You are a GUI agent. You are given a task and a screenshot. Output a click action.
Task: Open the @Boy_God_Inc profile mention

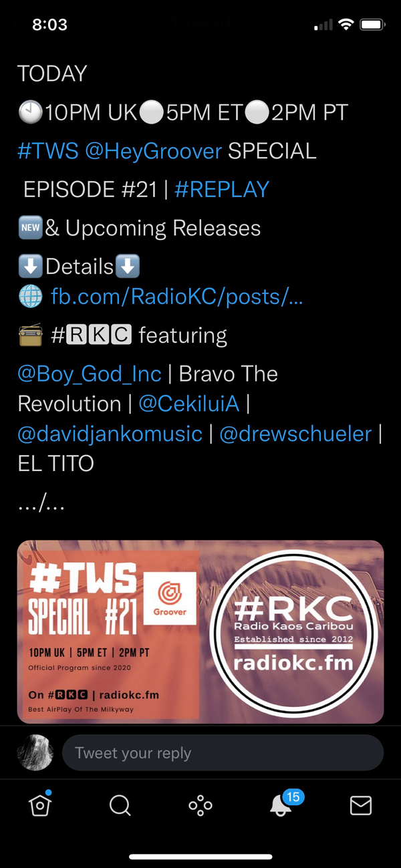click(90, 374)
